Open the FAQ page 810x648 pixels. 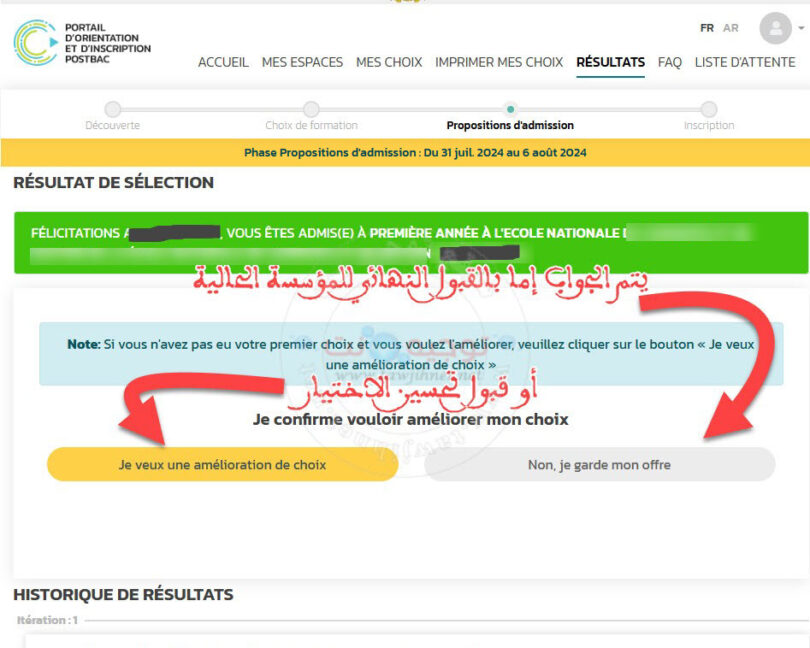pyautogui.click(x=669, y=61)
